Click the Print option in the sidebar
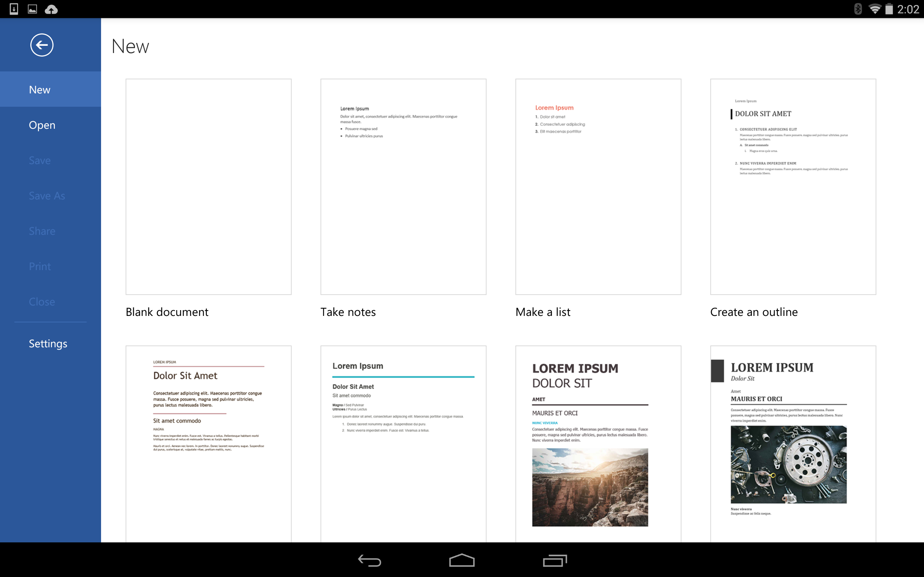Image resolution: width=924 pixels, height=577 pixels. coord(40,266)
